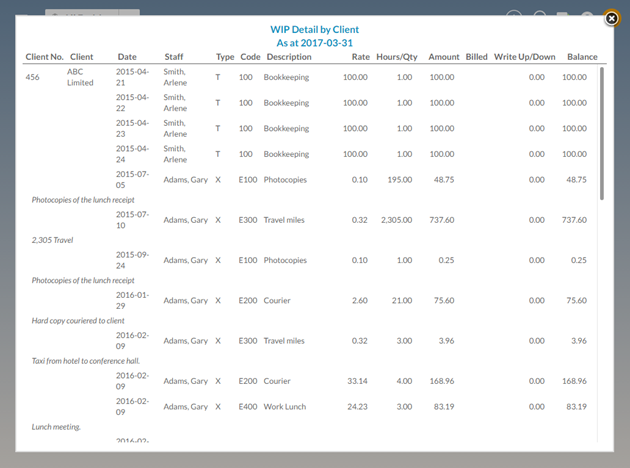Click the Description column header

pyautogui.click(x=289, y=57)
